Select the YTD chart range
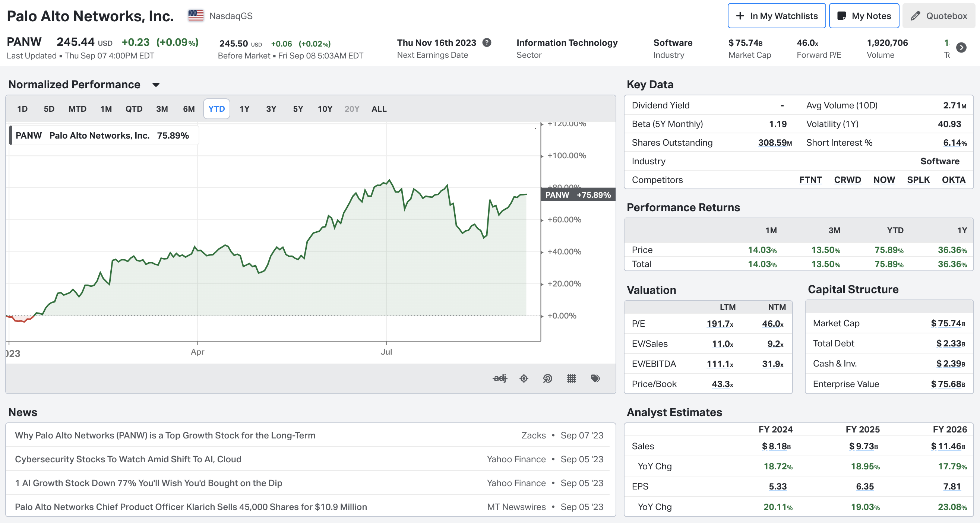980x523 pixels. click(x=216, y=109)
